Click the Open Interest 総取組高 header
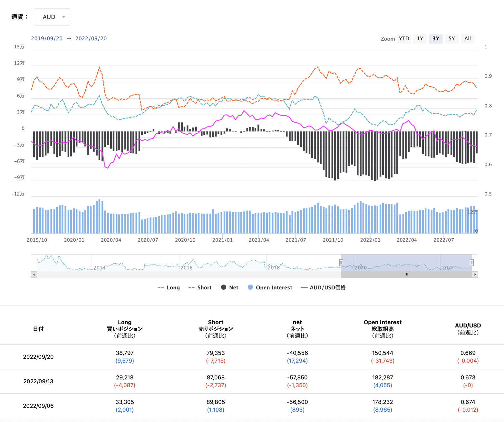 (x=383, y=329)
